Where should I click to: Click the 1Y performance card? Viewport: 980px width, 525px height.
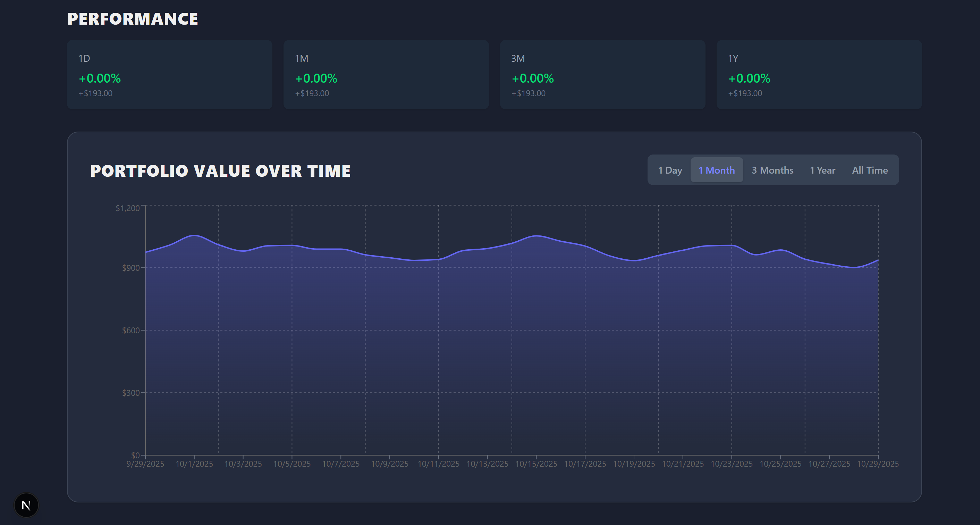pyautogui.click(x=819, y=75)
